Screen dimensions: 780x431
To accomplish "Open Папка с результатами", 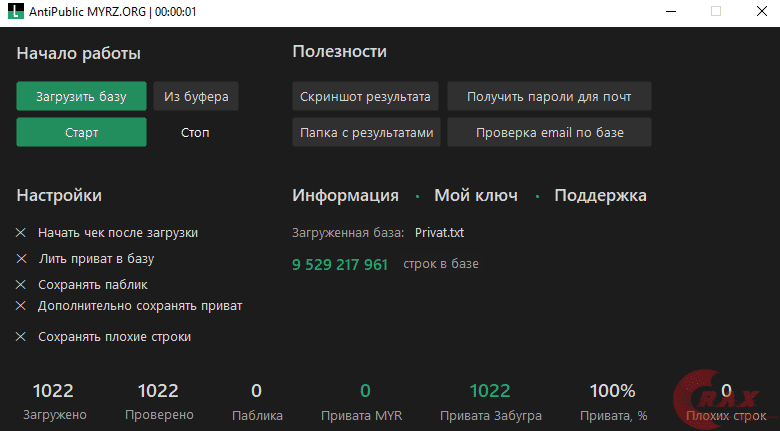I will tap(366, 132).
